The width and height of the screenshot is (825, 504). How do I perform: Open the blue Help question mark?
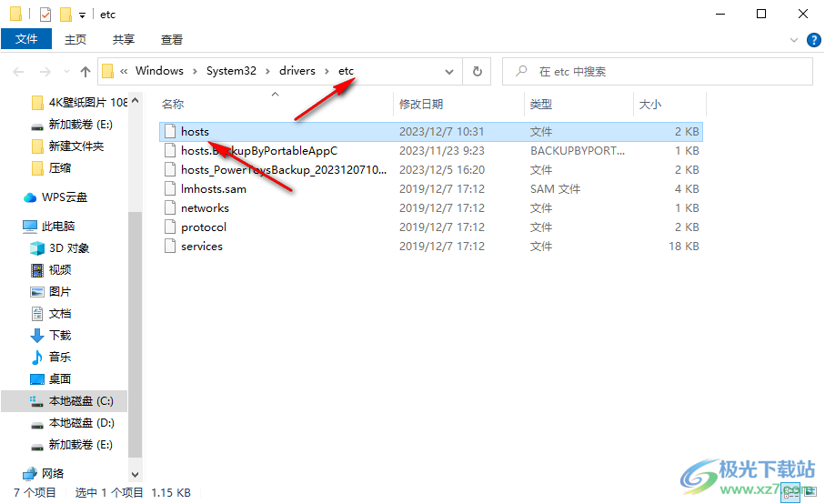point(813,40)
